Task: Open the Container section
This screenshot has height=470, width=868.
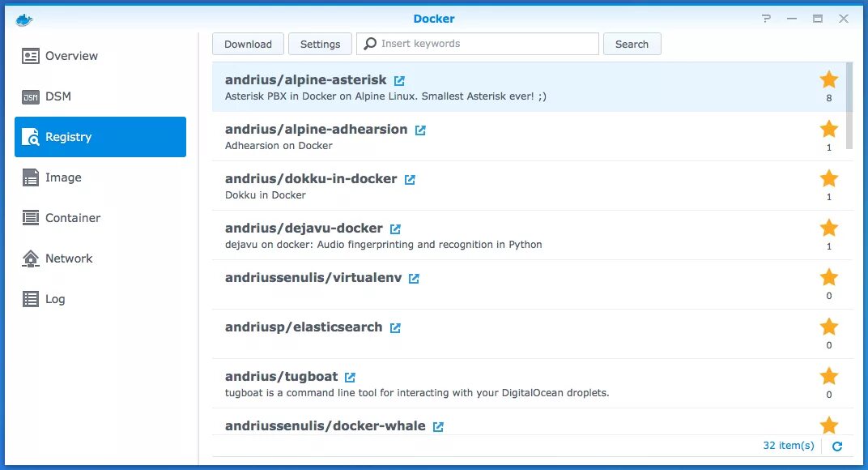Action: click(100, 218)
